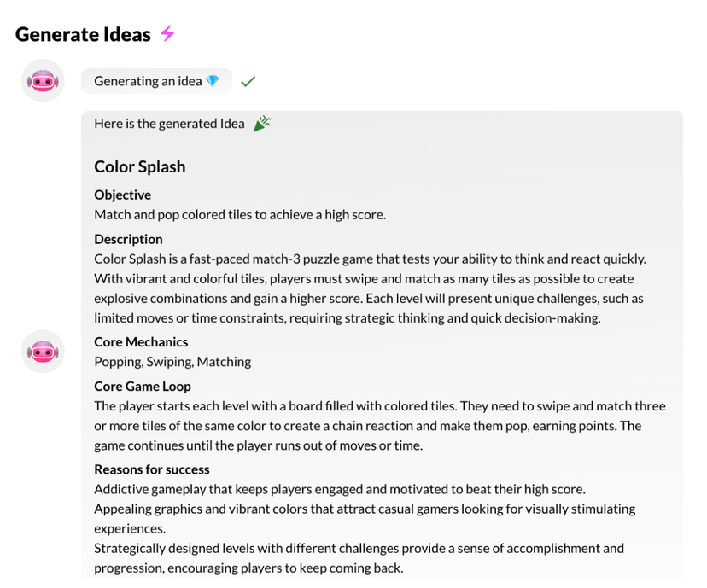
Task: Click the lightning bolt beside Generate Ideas
Action: click(166, 34)
